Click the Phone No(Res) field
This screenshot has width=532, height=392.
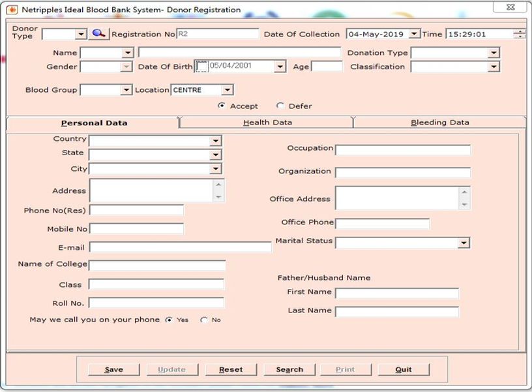pyautogui.click(x=136, y=211)
